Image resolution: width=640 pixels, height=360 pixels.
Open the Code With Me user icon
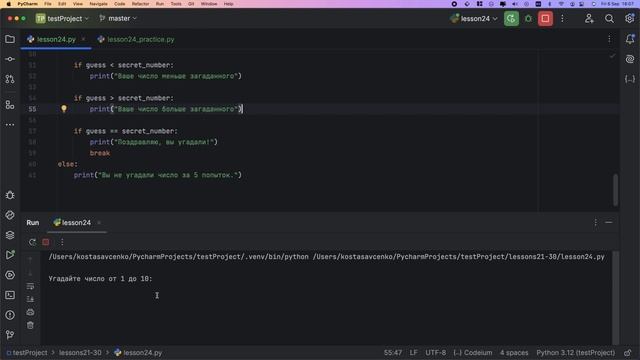coord(589,19)
